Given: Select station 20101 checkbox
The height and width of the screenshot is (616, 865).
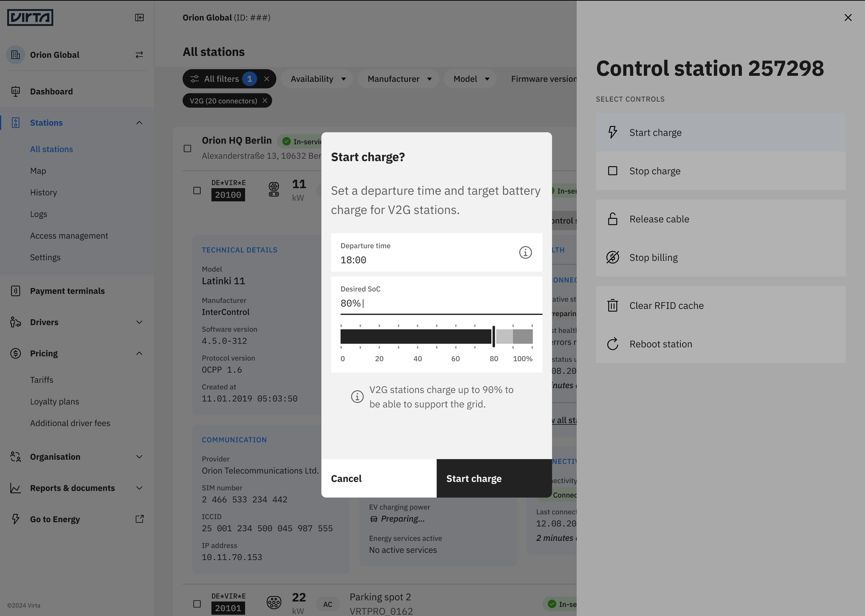Looking at the screenshot, I should tap(197, 604).
